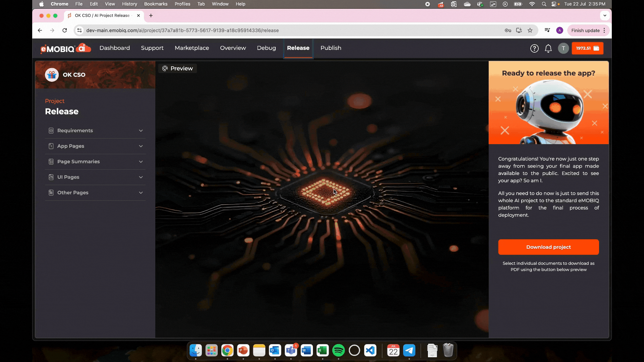Image resolution: width=644 pixels, height=362 pixels.
Task: Click the OK CSO project gift icon
Action: pos(52,75)
